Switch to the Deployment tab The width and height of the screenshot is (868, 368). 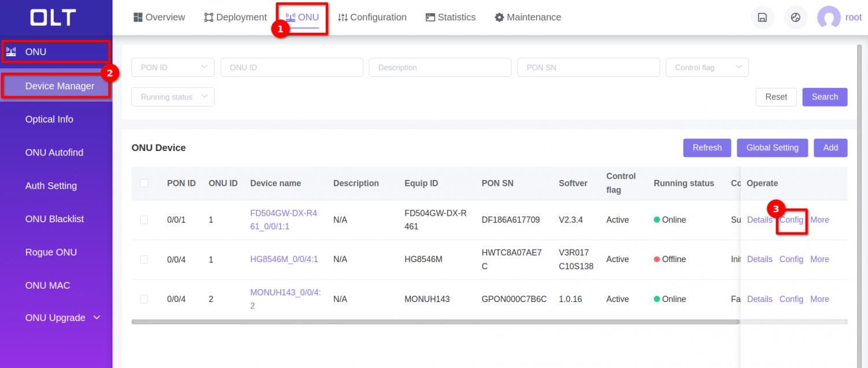coord(235,17)
